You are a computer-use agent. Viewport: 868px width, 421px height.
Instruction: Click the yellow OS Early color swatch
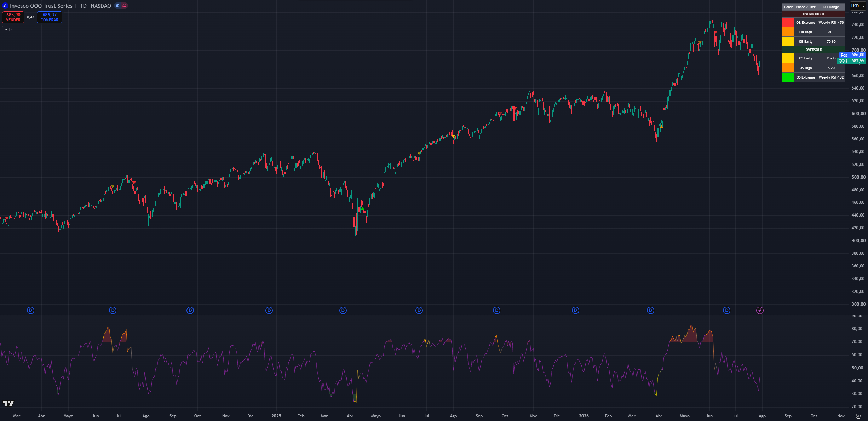[x=788, y=58]
